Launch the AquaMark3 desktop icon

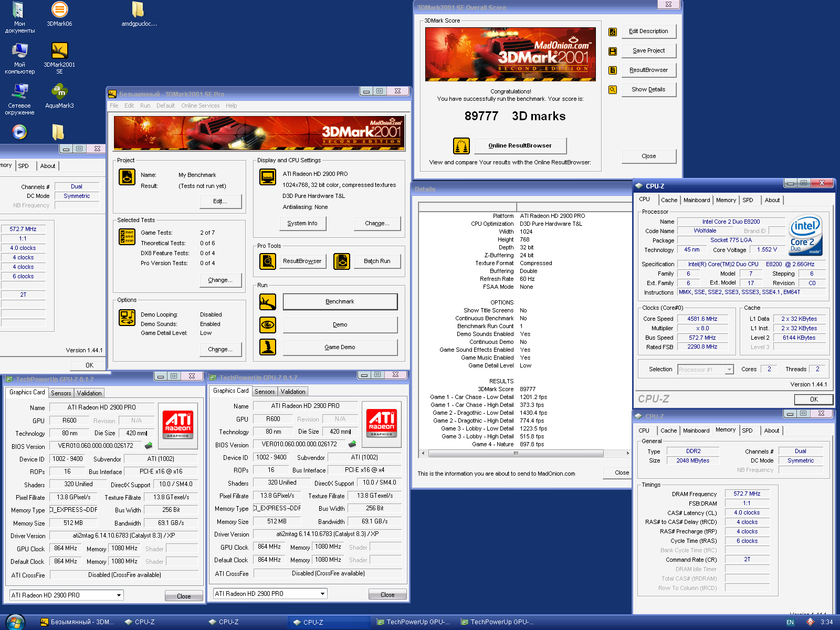[x=59, y=96]
